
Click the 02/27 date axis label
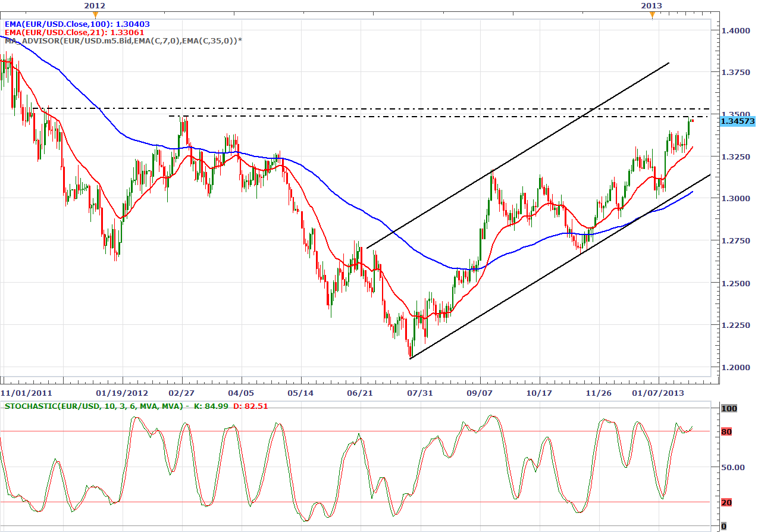click(182, 393)
